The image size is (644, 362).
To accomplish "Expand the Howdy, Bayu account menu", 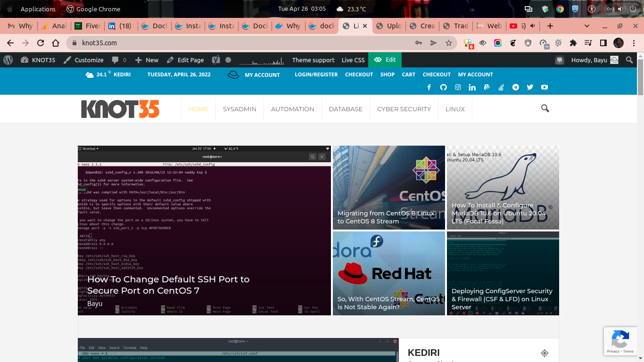I will click(595, 60).
